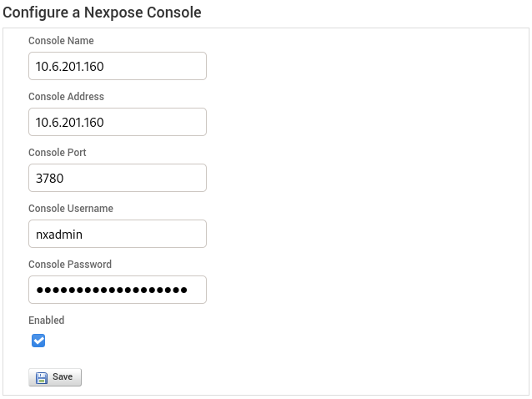Uncheck the Enabled checkbox

[38, 341]
